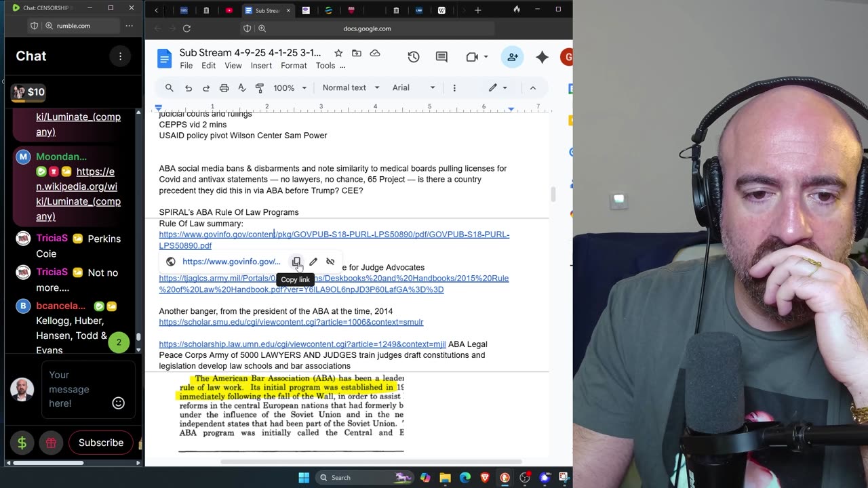Open Moondan's Wikipedia Luminate link in chat

[x=78, y=194]
